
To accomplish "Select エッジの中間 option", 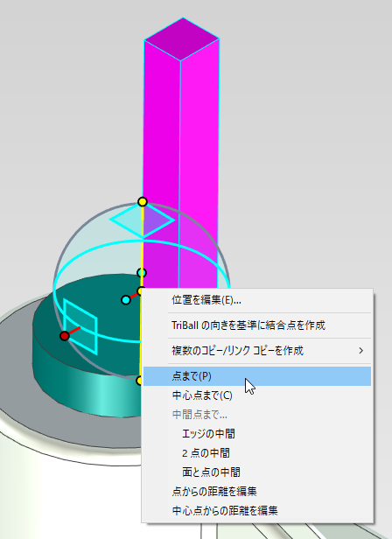I will pyautogui.click(x=257, y=434).
